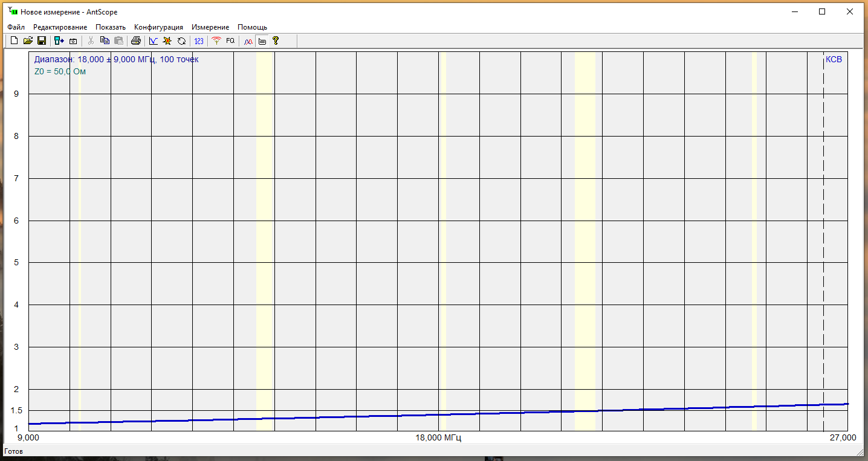Image resolution: width=868 pixels, height=461 pixels.
Task: Click the red-blue overlapping curves icon
Action: tap(248, 41)
